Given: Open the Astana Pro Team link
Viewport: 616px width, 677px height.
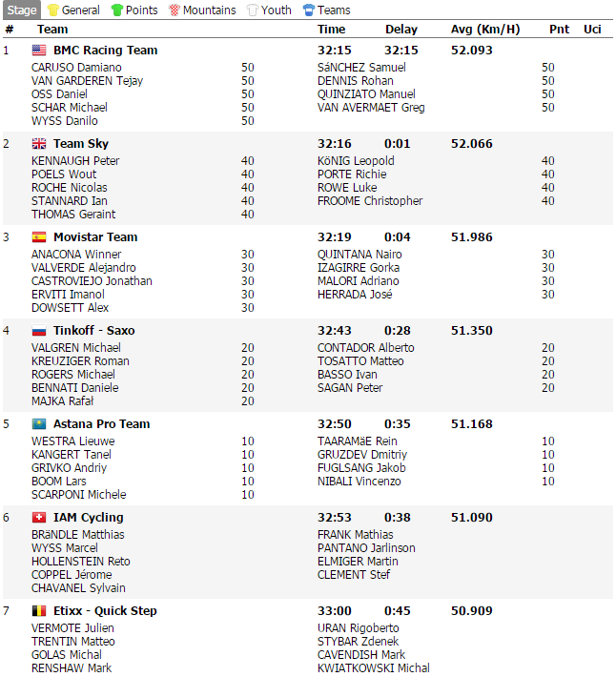Looking at the screenshot, I should click(x=101, y=424).
